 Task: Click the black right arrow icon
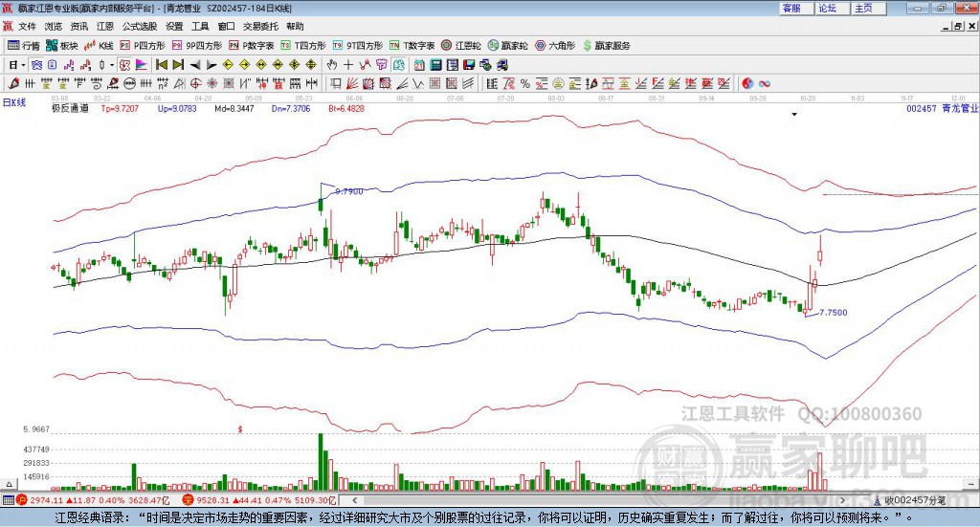pos(212,64)
